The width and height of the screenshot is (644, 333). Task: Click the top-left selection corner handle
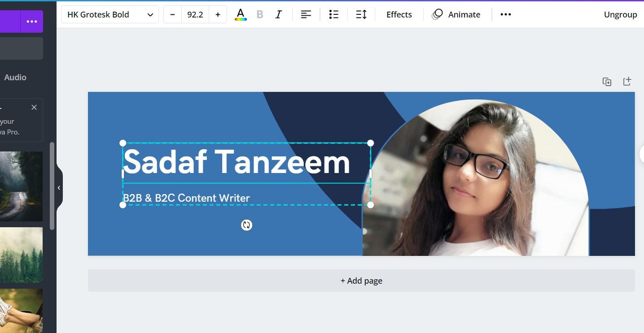(123, 143)
